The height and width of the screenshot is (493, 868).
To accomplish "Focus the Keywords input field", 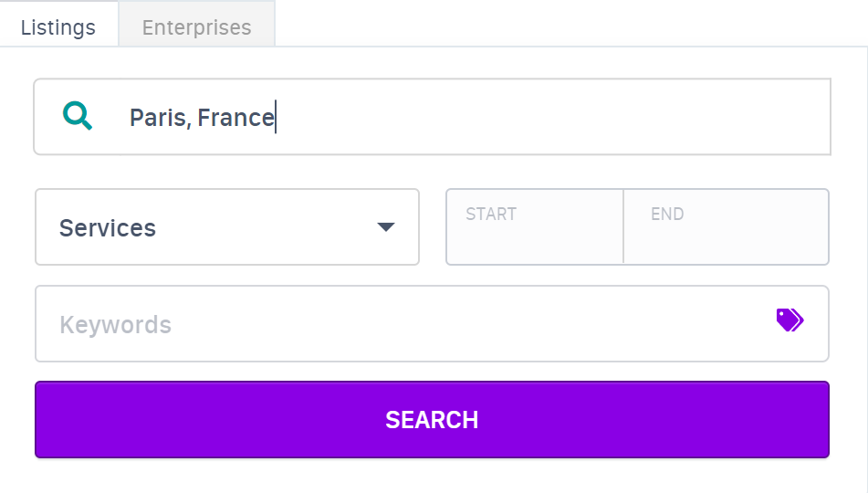I will click(402, 324).
